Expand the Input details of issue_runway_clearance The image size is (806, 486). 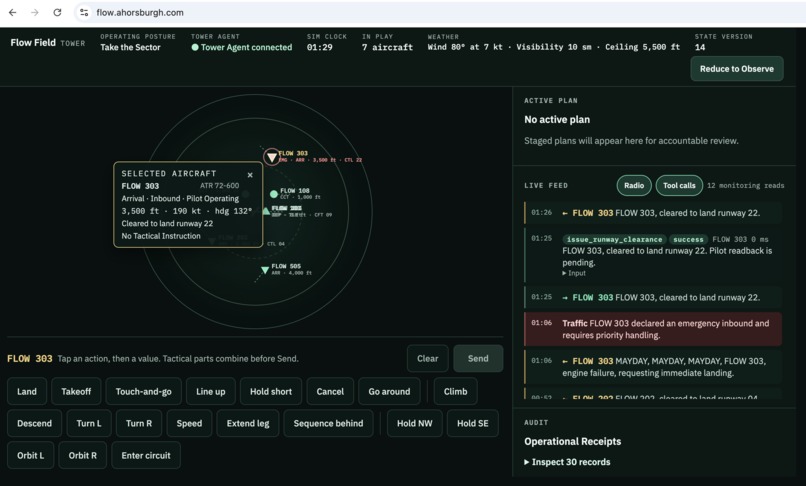pos(574,273)
